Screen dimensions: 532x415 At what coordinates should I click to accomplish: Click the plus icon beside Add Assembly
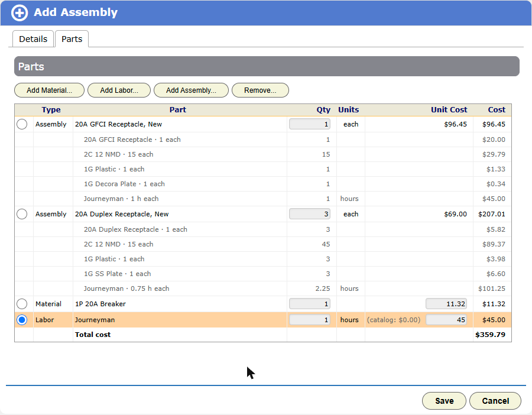click(x=20, y=13)
